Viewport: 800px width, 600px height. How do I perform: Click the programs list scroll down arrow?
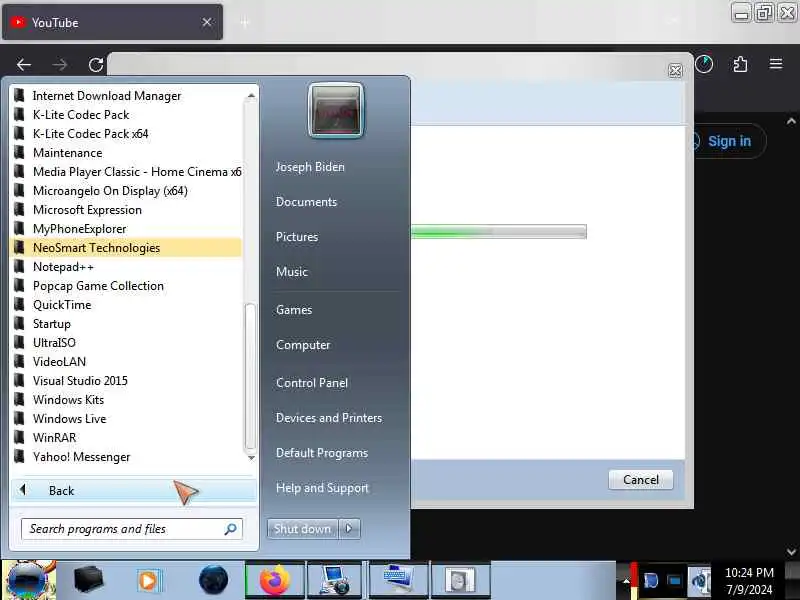pos(251,458)
